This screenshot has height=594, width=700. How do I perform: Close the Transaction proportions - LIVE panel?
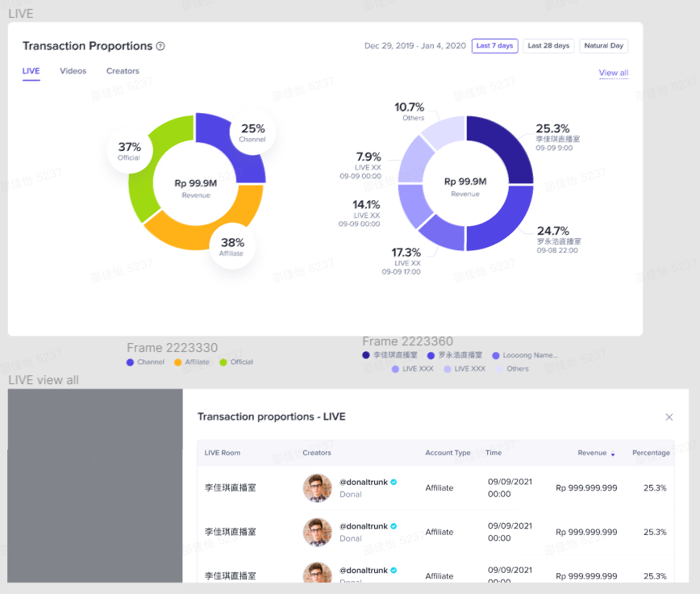669,417
